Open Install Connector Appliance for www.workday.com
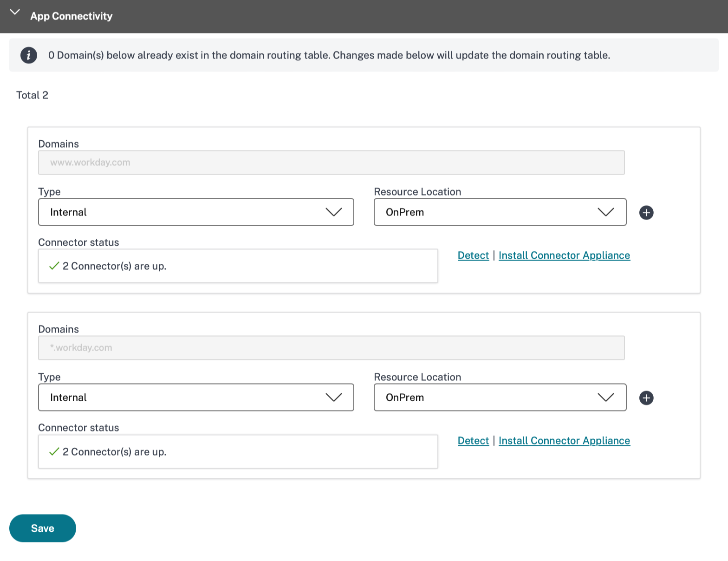The width and height of the screenshot is (728, 561). [564, 255]
